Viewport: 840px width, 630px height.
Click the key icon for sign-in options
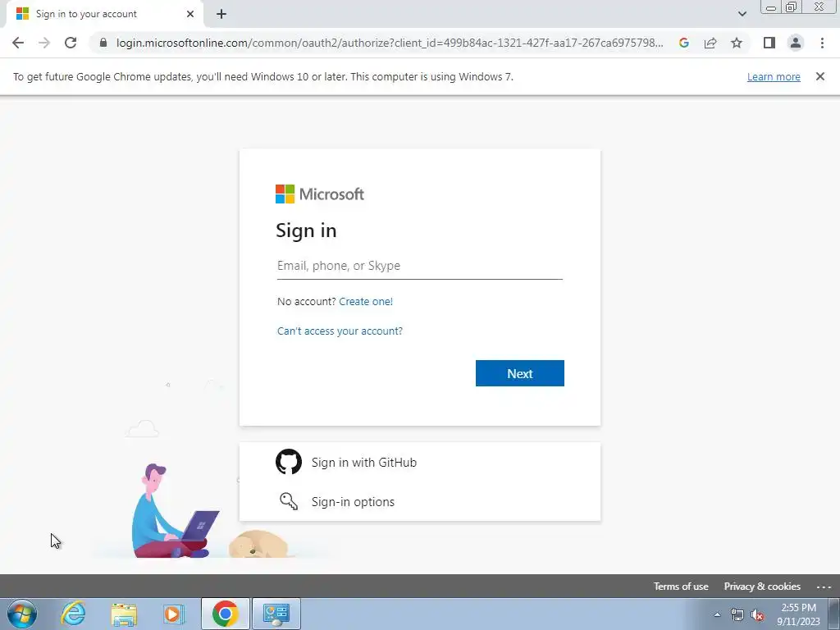click(x=289, y=501)
